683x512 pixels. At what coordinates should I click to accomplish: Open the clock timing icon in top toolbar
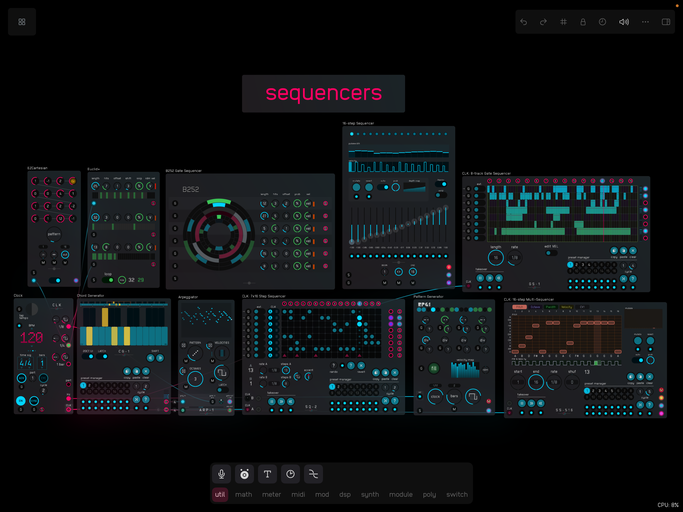603,22
